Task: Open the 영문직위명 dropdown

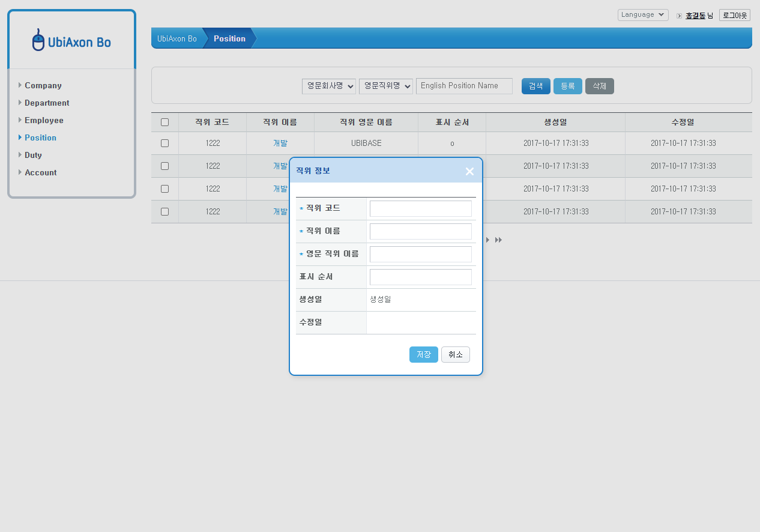Action: click(x=385, y=86)
